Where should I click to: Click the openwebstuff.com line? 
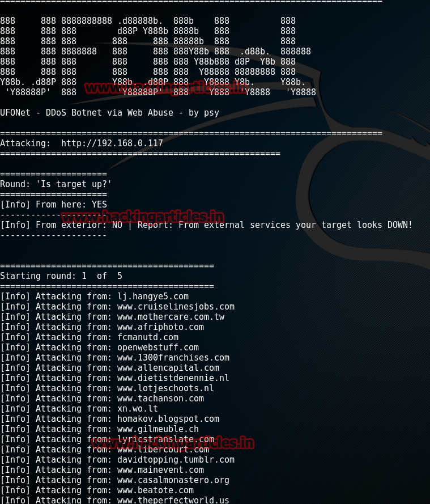coord(100,348)
